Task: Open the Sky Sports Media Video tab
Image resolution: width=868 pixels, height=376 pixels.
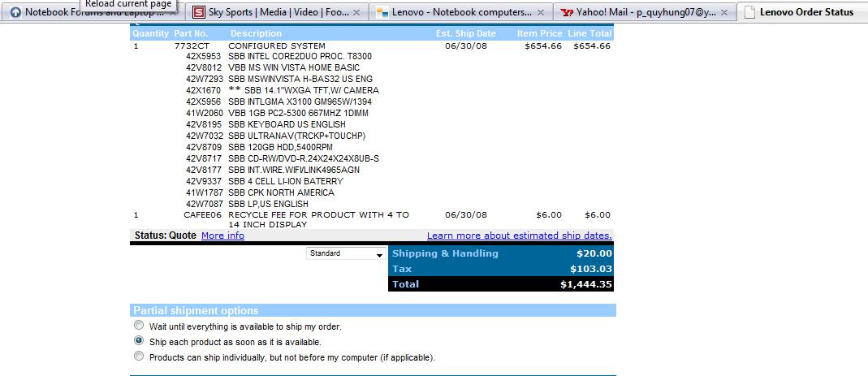Action: point(278,12)
